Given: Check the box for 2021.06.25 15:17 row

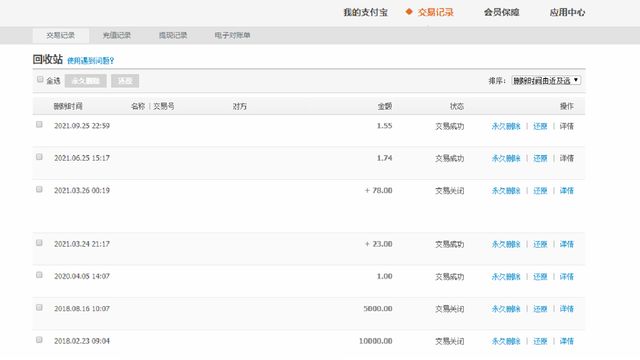Looking at the screenshot, I should coord(39,157).
